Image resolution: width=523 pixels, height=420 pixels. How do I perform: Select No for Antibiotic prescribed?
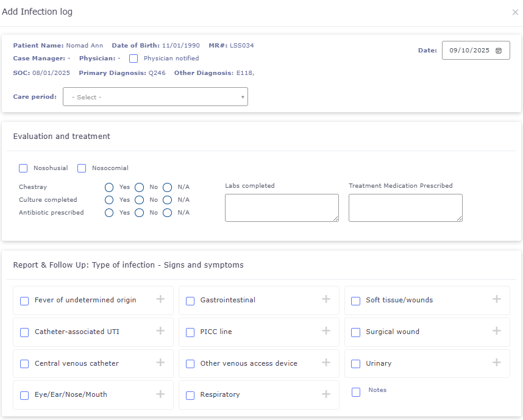(x=139, y=213)
